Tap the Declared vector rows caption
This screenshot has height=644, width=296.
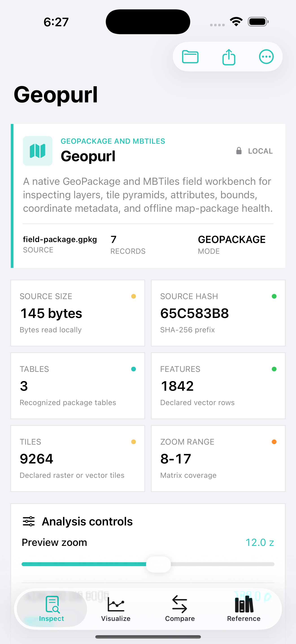click(x=197, y=402)
